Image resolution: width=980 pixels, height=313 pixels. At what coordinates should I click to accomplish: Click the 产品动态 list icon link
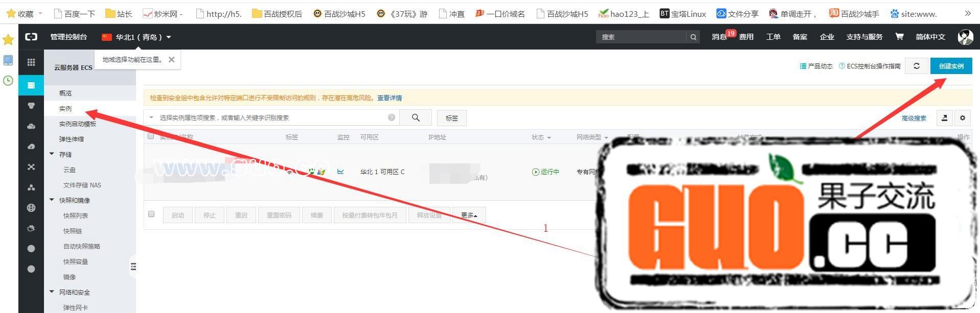[x=816, y=66]
